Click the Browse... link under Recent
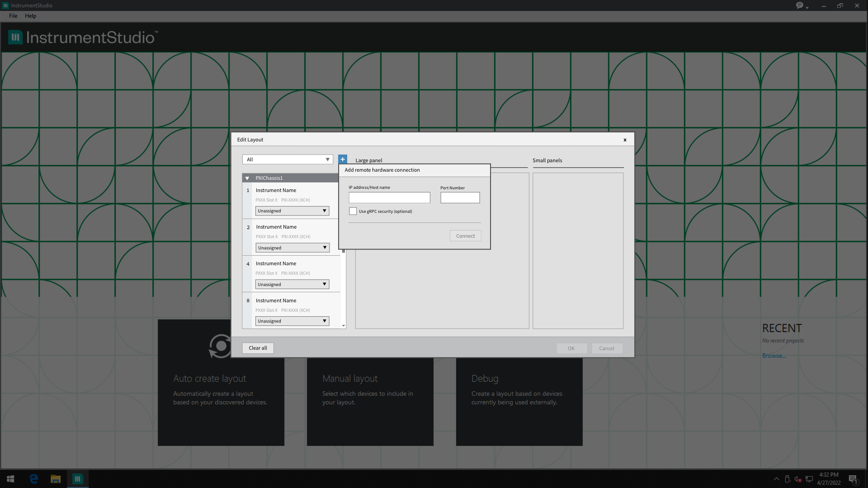868x488 pixels. click(x=774, y=356)
